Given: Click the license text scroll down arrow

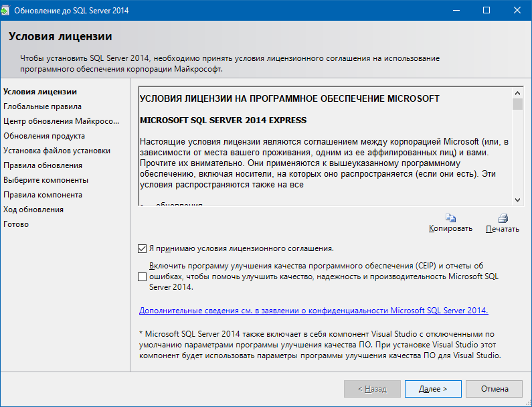Looking at the screenshot, I should tap(517, 200).
